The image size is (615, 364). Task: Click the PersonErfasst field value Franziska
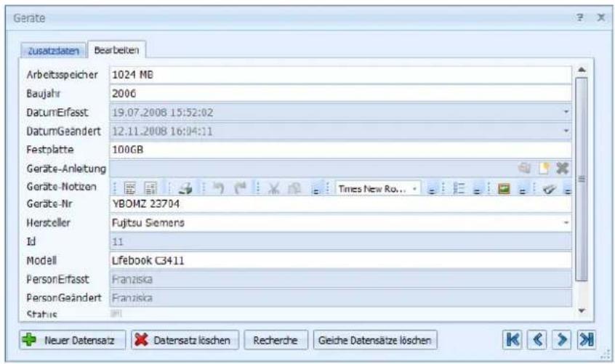click(x=340, y=280)
